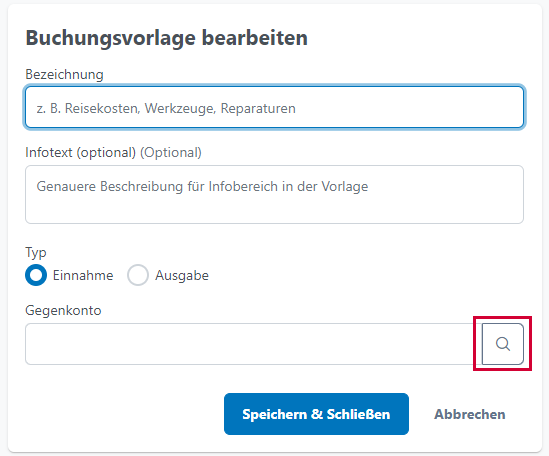Image resolution: width=549 pixels, height=456 pixels.
Task: Click into the Infotext description textarea
Action: (274, 194)
